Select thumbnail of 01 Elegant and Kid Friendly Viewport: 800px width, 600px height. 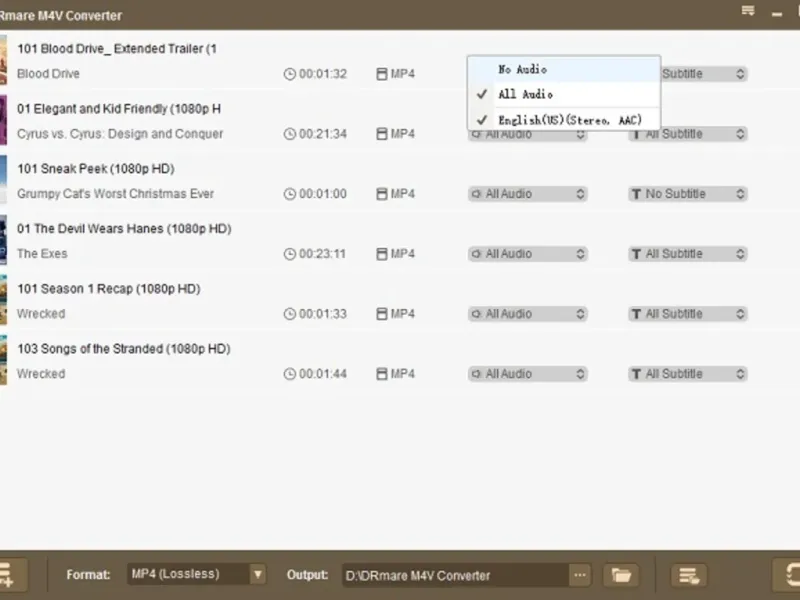coord(3,120)
